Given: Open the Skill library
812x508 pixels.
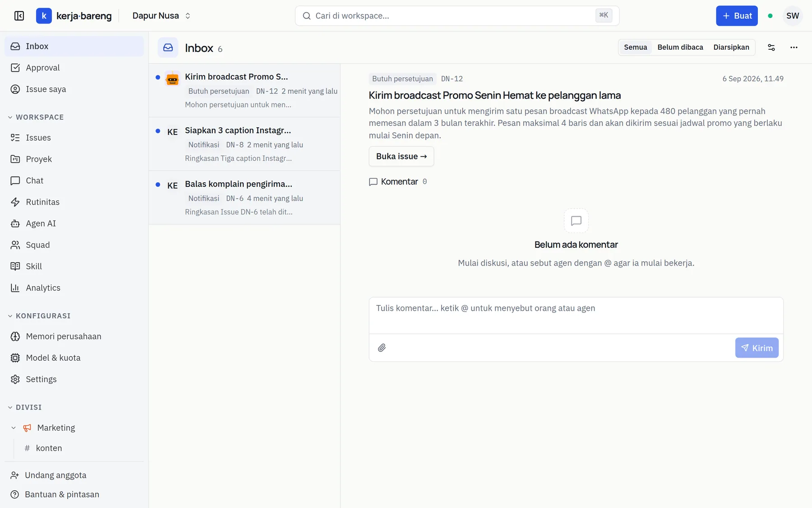Looking at the screenshot, I should pos(74,266).
